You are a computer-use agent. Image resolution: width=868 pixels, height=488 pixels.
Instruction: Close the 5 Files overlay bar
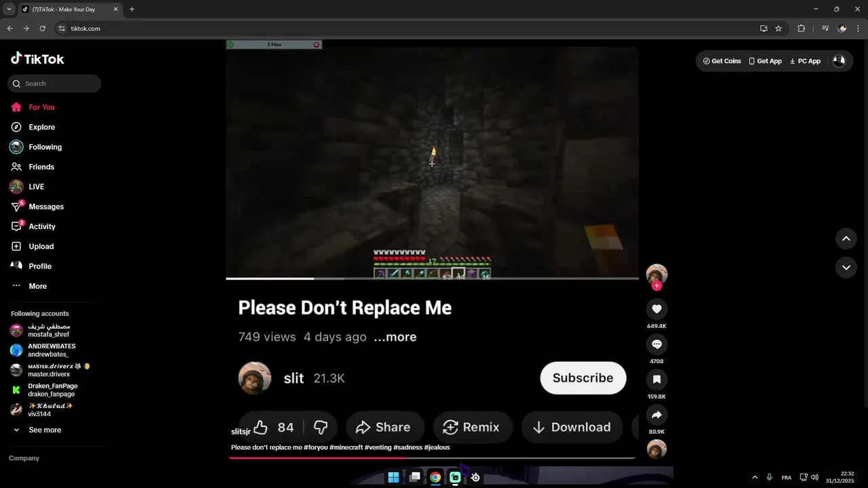click(x=316, y=45)
